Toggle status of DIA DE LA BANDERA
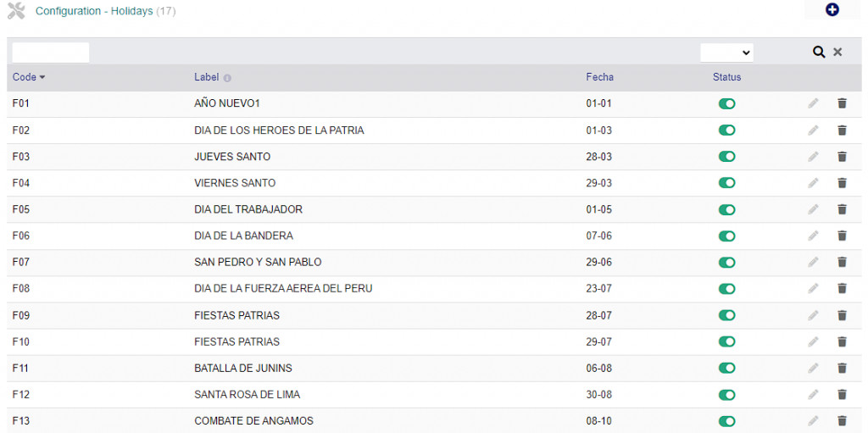 click(726, 236)
